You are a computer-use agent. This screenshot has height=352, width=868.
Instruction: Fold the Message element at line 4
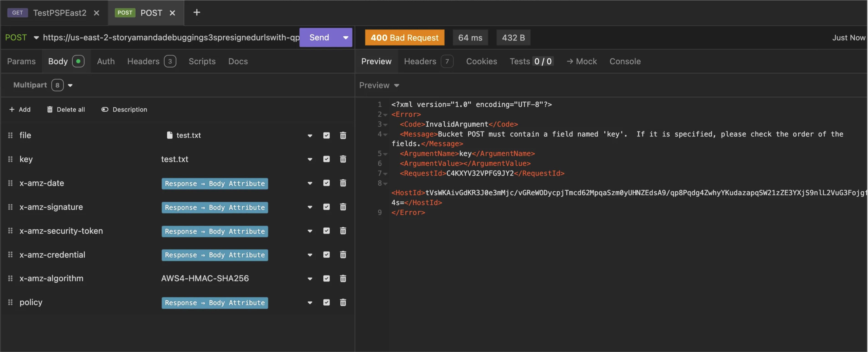click(385, 134)
